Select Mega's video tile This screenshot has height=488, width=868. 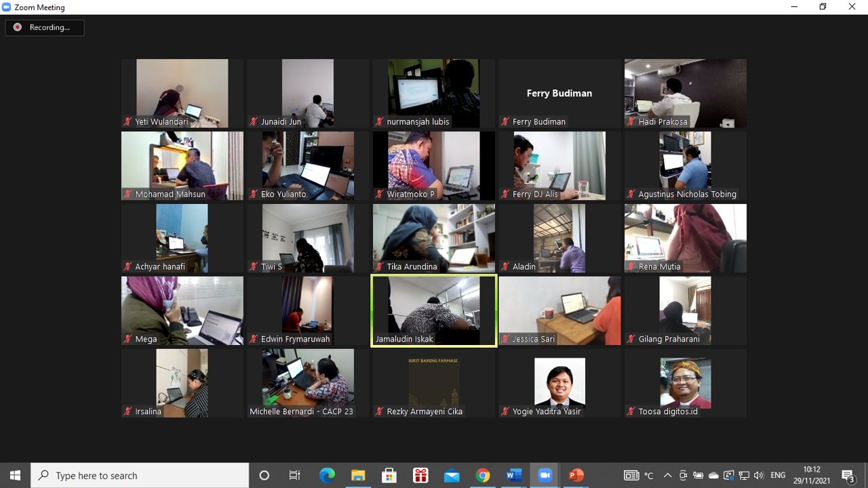(182, 310)
